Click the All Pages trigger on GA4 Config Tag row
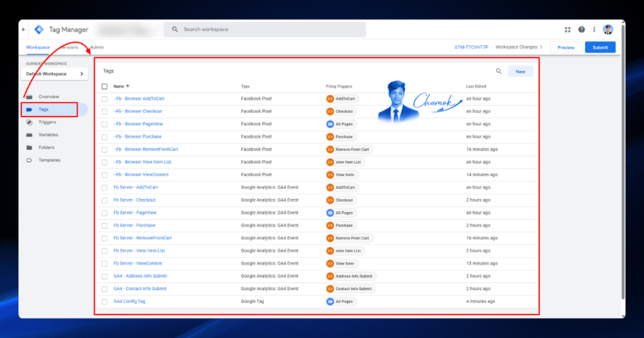 pyautogui.click(x=340, y=301)
